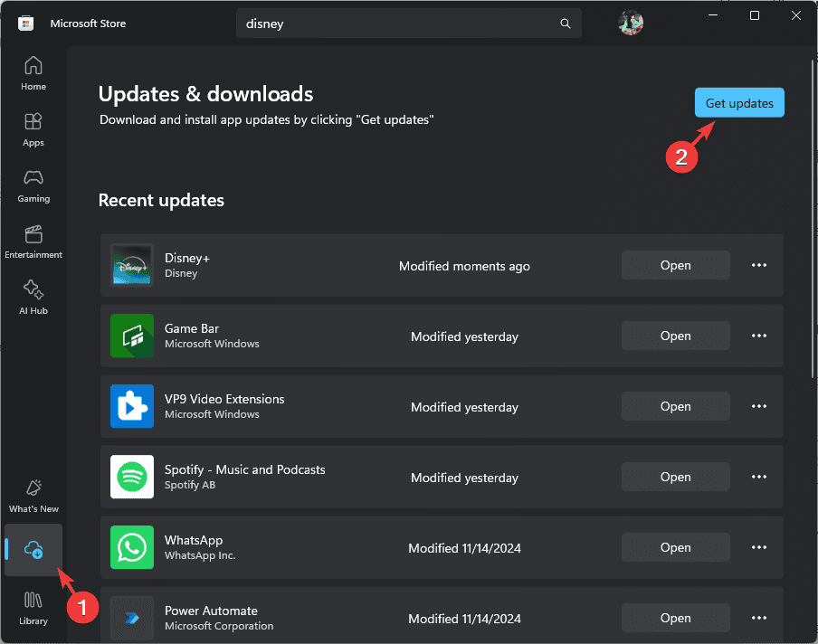Open Game Bar
Screen dimensions: 818x644
(x=676, y=336)
